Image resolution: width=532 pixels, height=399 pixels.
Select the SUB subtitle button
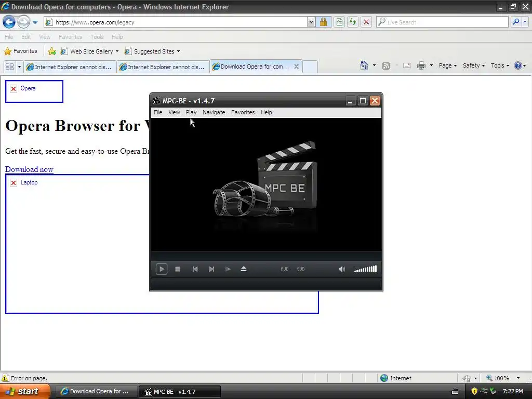tap(301, 269)
